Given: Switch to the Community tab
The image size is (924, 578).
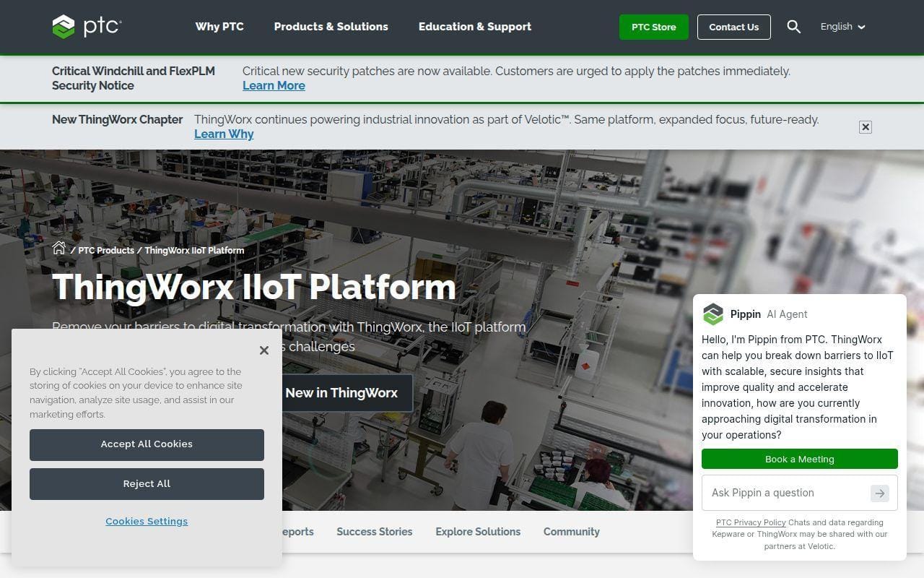Looking at the screenshot, I should 572,532.
